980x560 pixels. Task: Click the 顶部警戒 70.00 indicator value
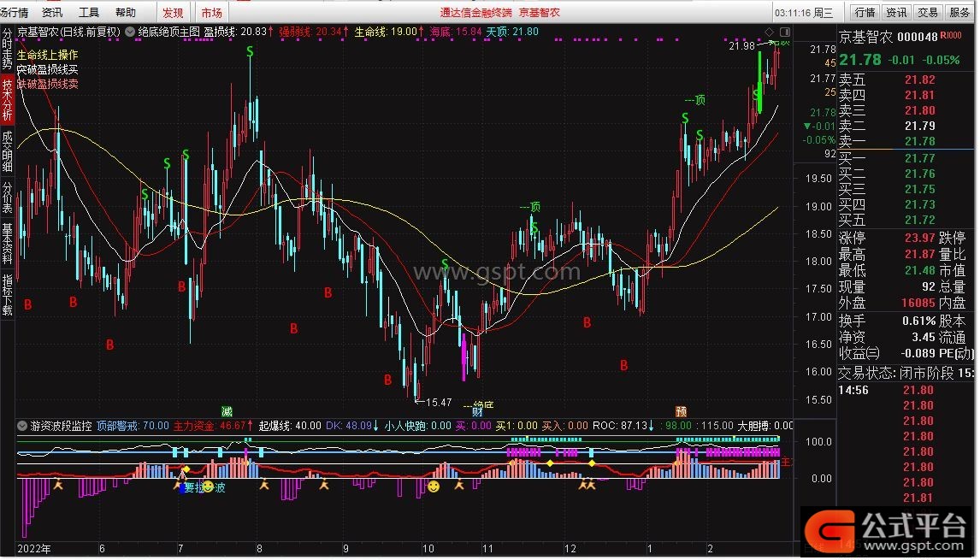tap(133, 427)
